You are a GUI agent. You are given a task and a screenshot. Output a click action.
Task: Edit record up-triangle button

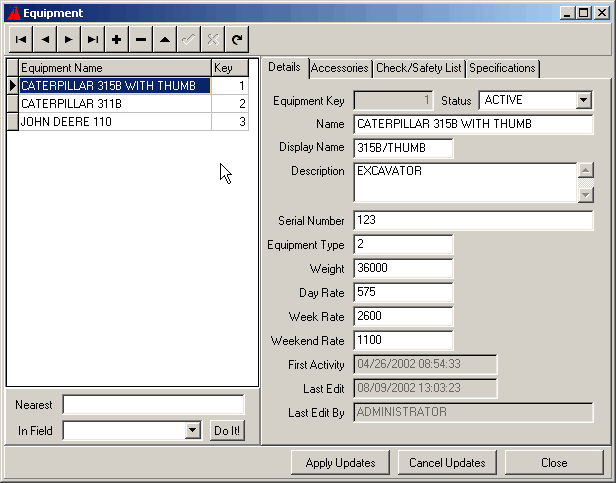point(165,39)
